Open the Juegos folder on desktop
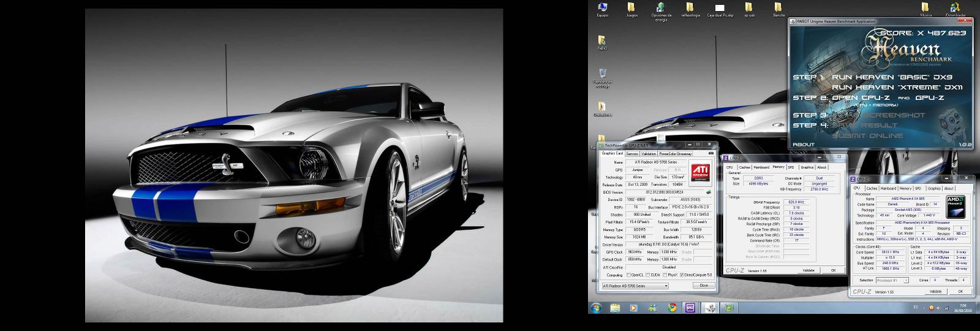 click(631, 9)
